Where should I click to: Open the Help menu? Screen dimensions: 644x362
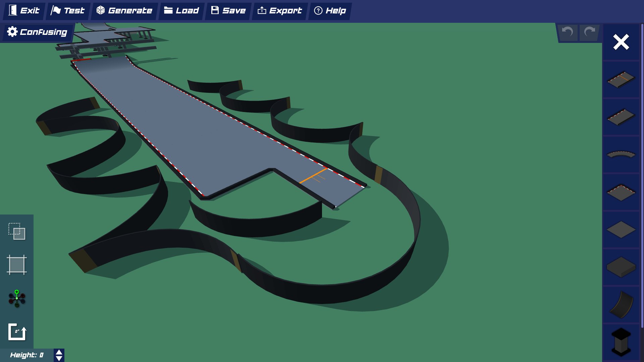(x=330, y=10)
